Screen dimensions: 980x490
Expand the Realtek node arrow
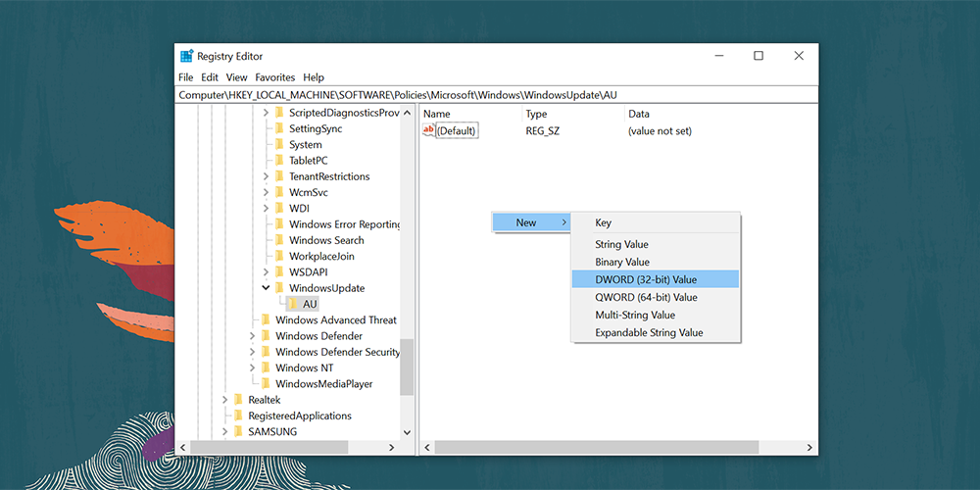pos(224,400)
